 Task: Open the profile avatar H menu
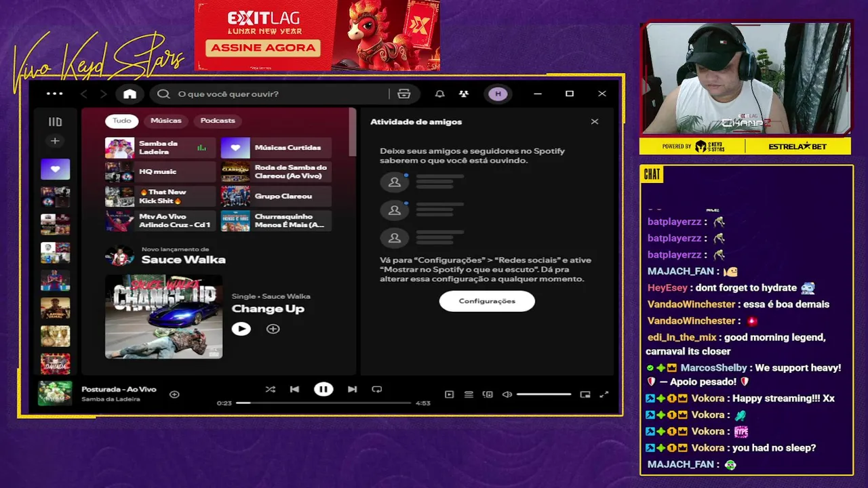point(498,94)
